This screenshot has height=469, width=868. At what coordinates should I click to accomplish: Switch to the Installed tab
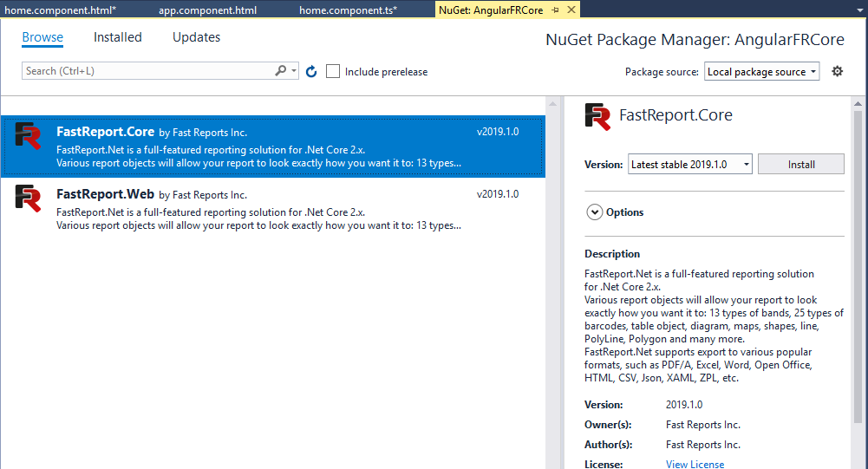118,37
